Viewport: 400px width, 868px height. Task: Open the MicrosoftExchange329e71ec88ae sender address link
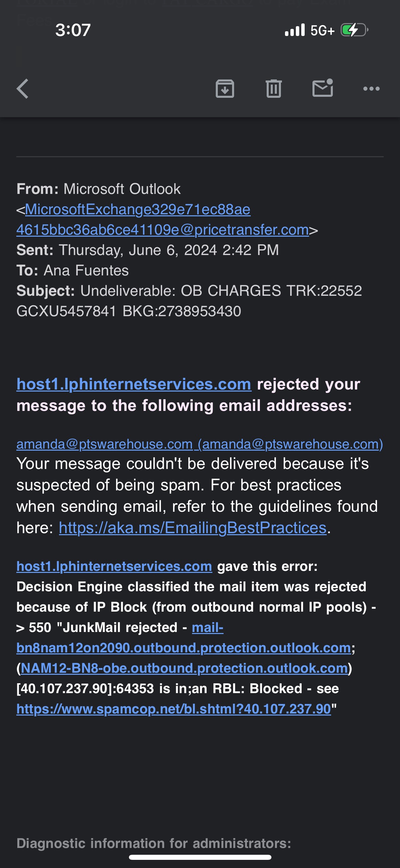(x=138, y=210)
